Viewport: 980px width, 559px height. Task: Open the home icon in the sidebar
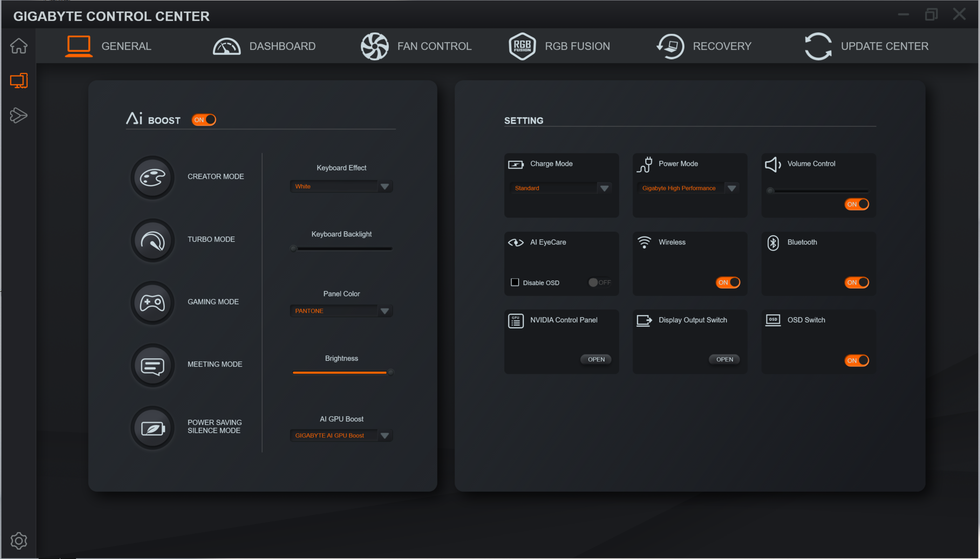(x=19, y=46)
